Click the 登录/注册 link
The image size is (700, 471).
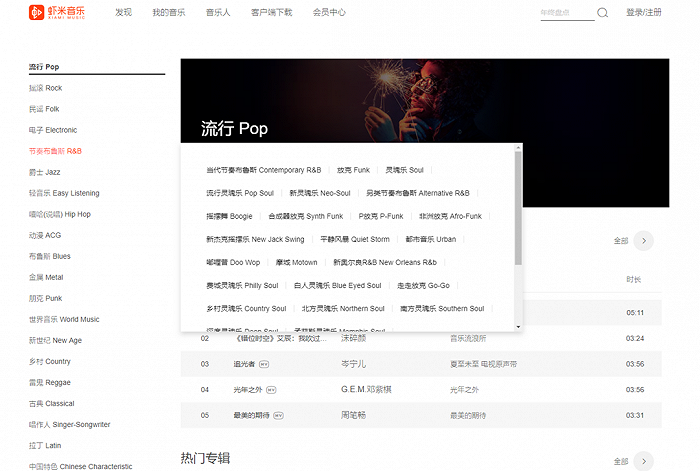click(x=643, y=13)
